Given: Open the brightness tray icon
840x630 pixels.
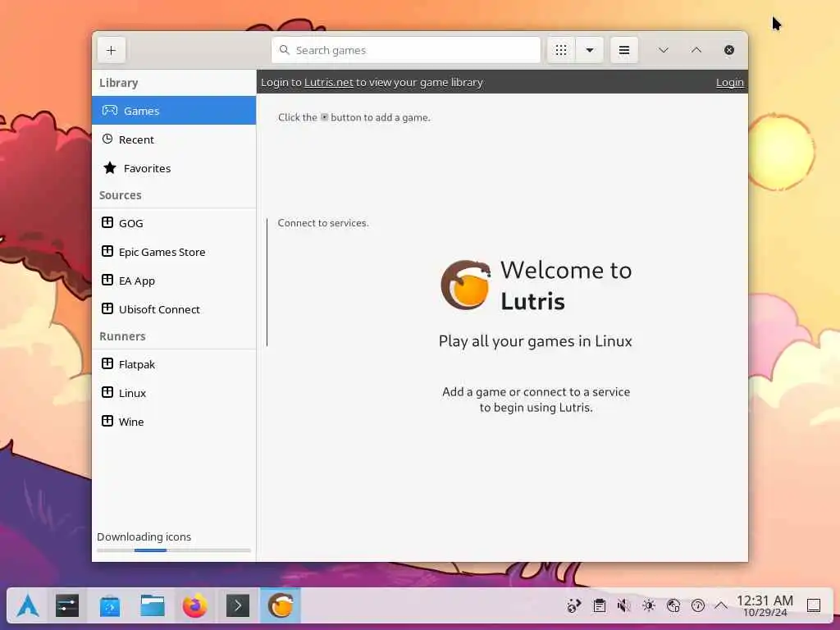Looking at the screenshot, I should coord(649,606).
